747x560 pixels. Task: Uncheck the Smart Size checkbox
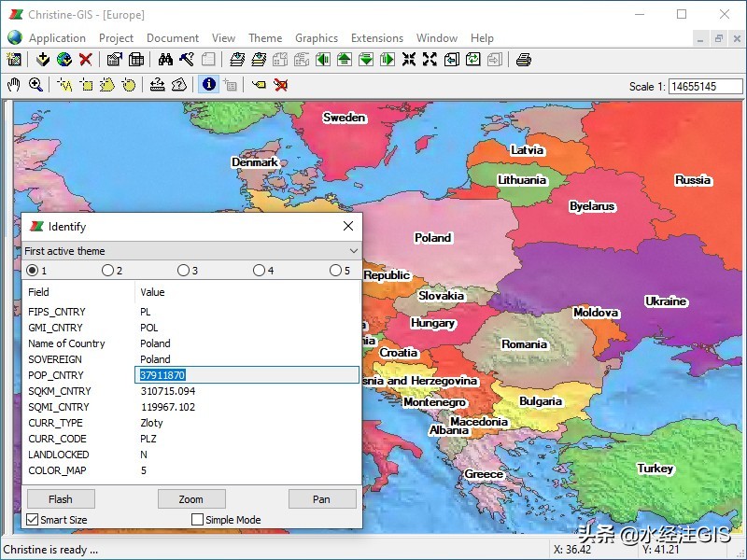(x=33, y=520)
